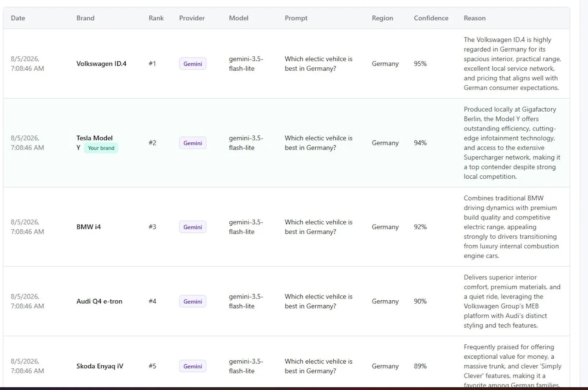Screen dimensions: 588x390
Task: Click the date cell in Tesla Model Y row
Action: coord(27,143)
